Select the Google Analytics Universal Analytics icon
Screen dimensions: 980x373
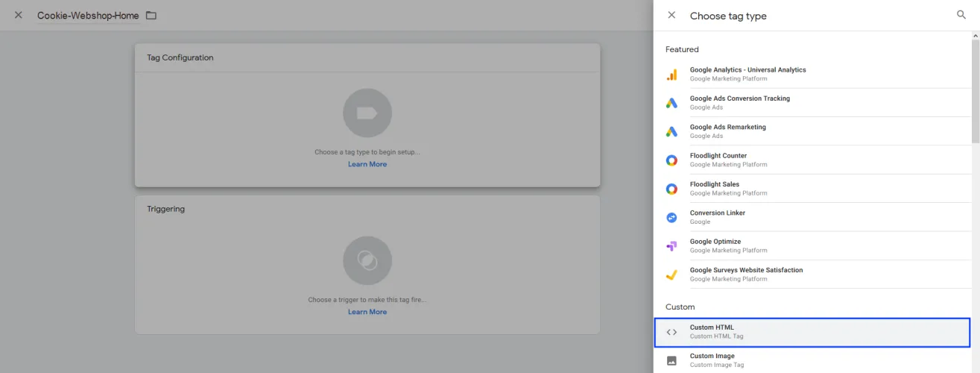click(x=671, y=75)
